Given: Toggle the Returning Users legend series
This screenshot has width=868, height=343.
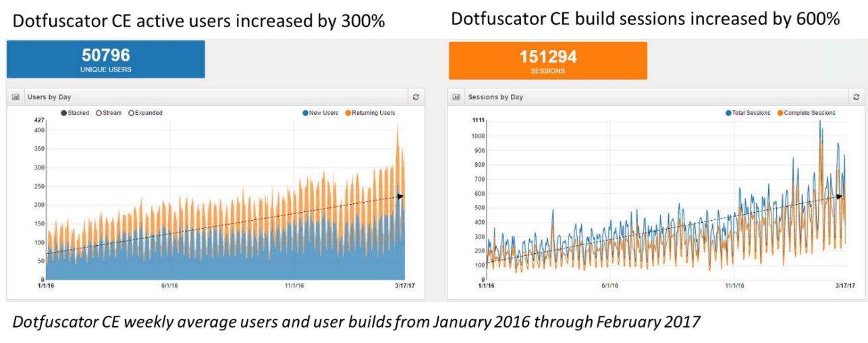Looking at the screenshot, I should point(370,113).
